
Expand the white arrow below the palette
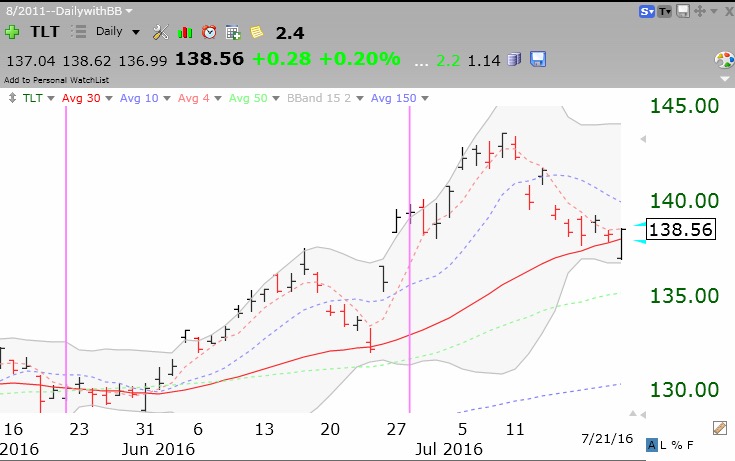click(x=725, y=78)
